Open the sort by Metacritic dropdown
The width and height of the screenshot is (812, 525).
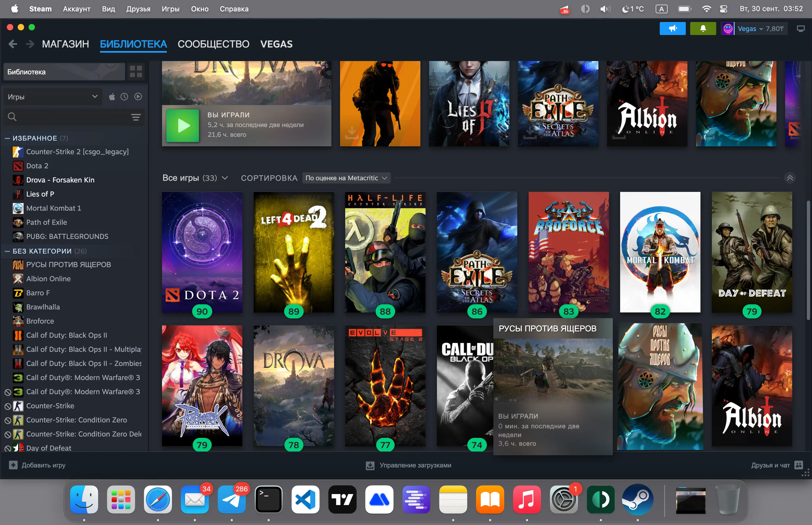(346, 178)
